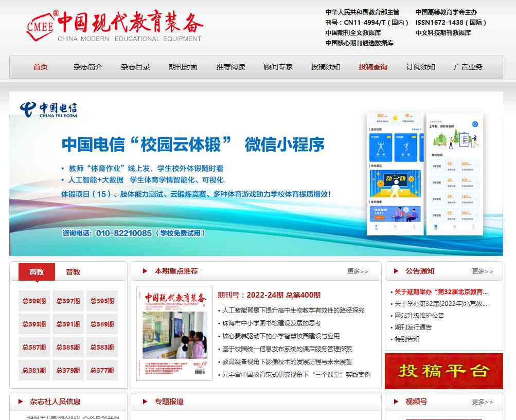Click 更多>> in 公告通知 section
This screenshot has width=516, height=420.
(483, 271)
